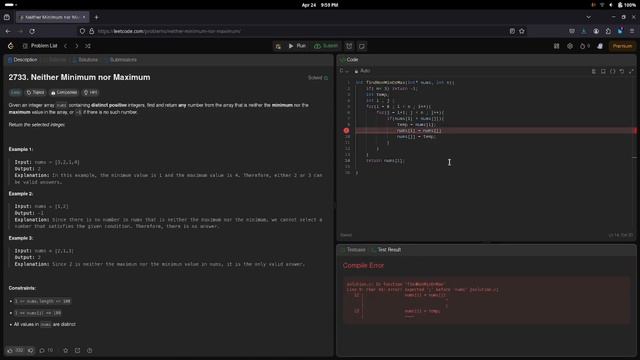Image resolution: width=640 pixels, height=360 pixels.
Task: Reveal the Hint tag
Action: (91, 92)
